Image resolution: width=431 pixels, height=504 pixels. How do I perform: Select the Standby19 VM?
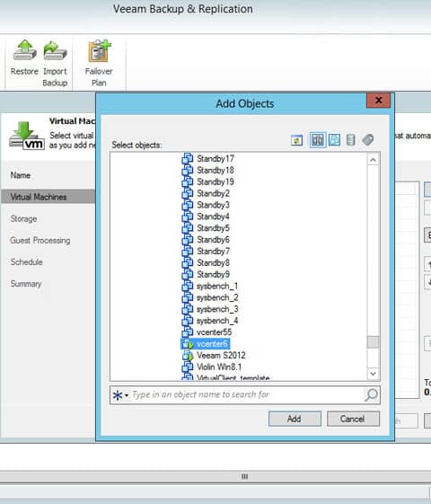[215, 181]
